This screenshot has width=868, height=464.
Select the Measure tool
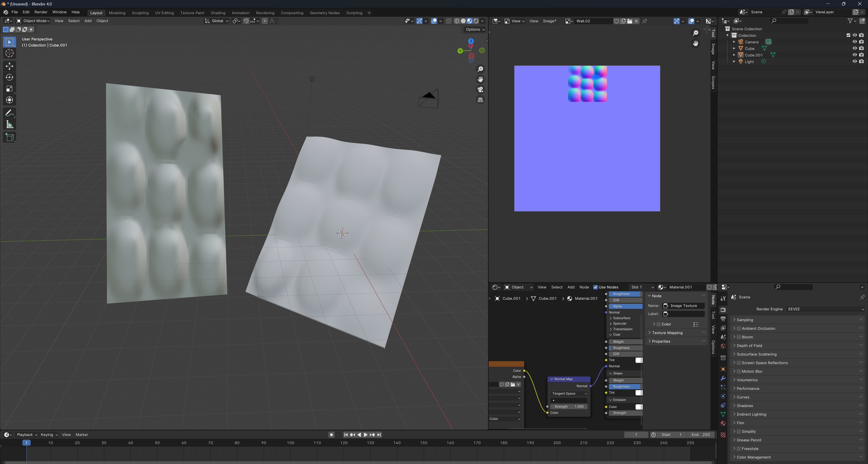(x=9, y=125)
